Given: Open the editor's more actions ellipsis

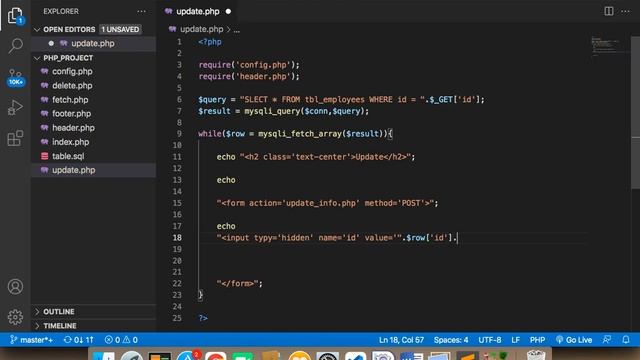Looking at the screenshot, I should point(625,11).
